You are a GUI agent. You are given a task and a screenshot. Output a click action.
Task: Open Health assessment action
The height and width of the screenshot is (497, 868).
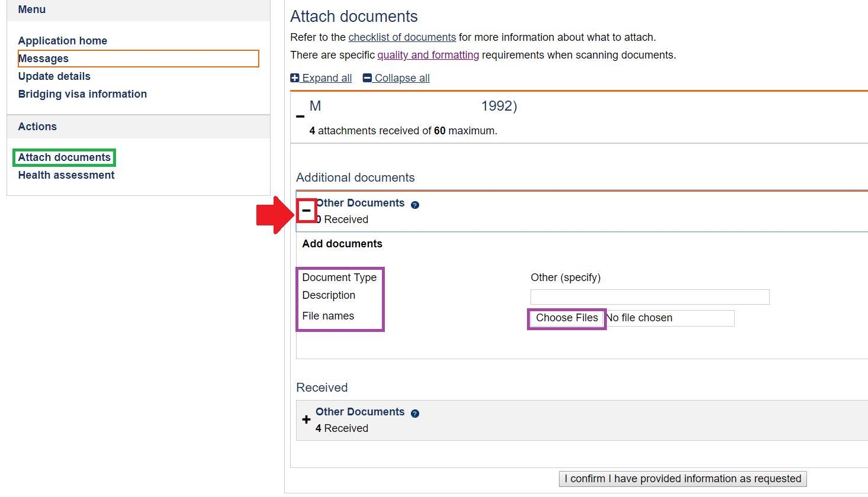coord(66,175)
